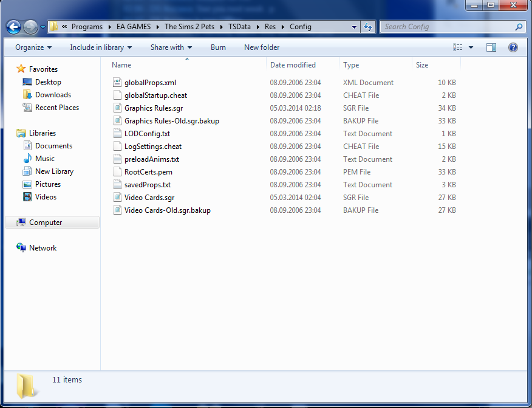Click the search magnifier icon
Image resolution: width=532 pixels, height=408 pixels.
tap(519, 27)
